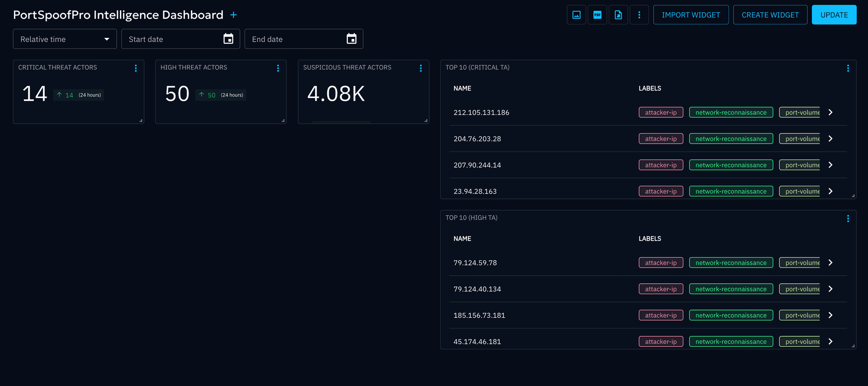The height and width of the screenshot is (386, 868).
Task: Click NAME column header in Critical TA table
Action: point(462,89)
